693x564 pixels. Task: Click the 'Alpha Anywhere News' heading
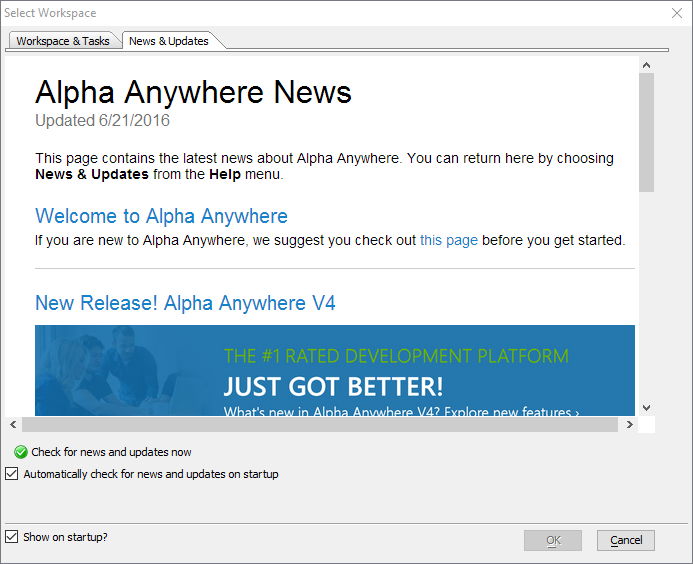point(193,92)
